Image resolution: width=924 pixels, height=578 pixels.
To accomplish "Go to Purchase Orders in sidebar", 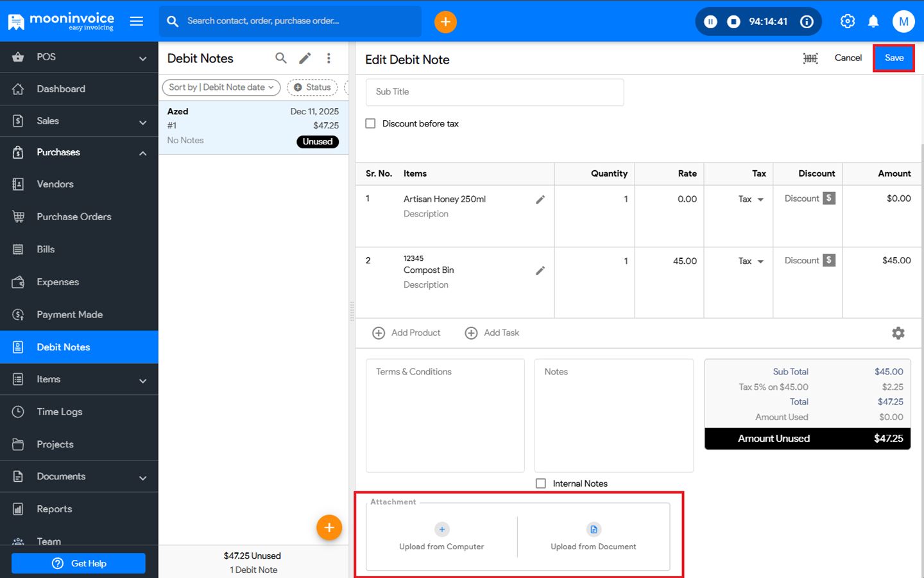I will coord(74,217).
